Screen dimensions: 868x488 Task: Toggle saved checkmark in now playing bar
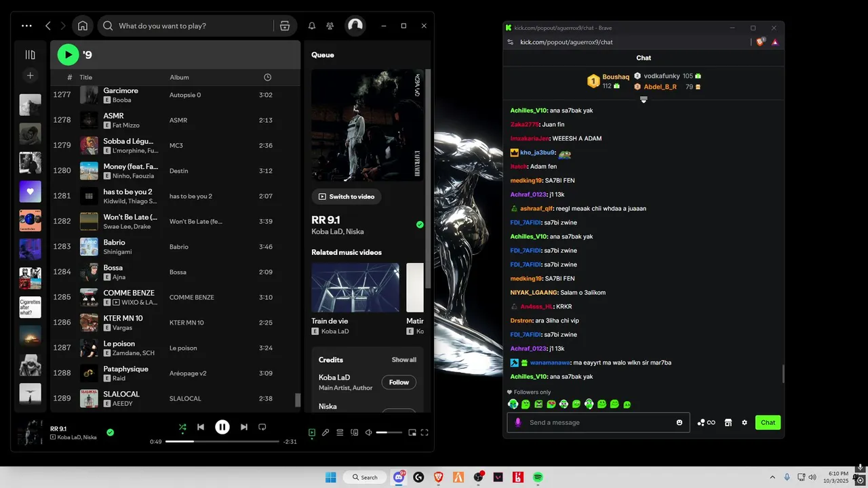110,432
